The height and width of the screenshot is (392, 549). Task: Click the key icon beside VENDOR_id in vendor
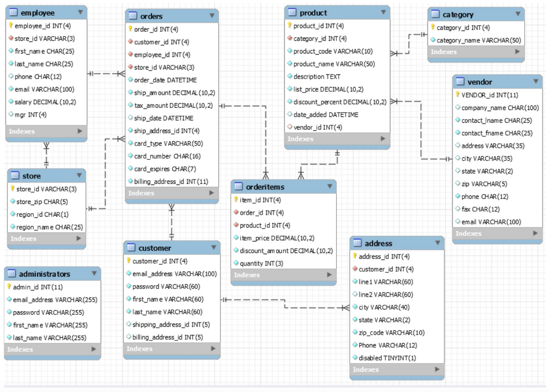pos(458,95)
